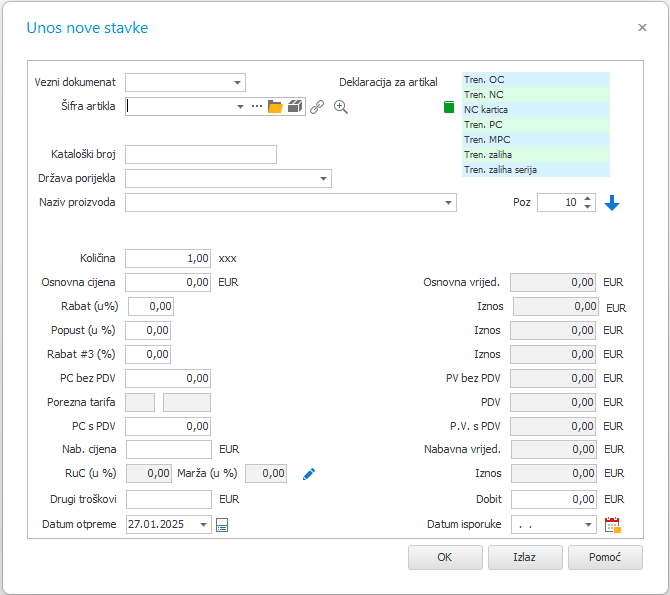The height and width of the screenshot is (595, 670).
Task: Click the Drugi troškovi input field
Action: point(169,499)
